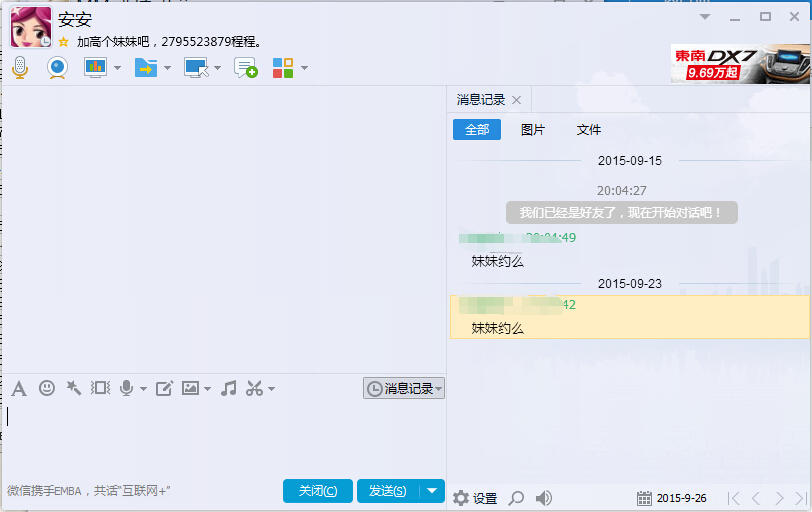Create a discussion group with chat plus icon

coord(245,68)
